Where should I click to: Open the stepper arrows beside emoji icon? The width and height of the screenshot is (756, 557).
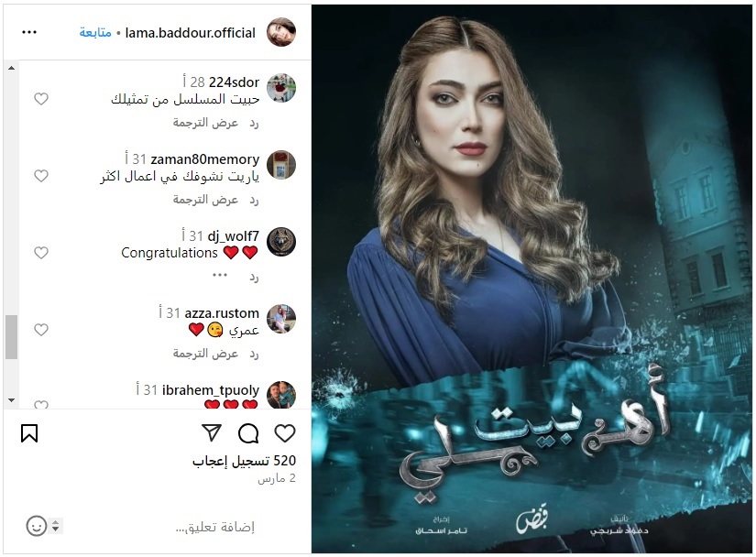pyautogui.click(x=56, y=526)
